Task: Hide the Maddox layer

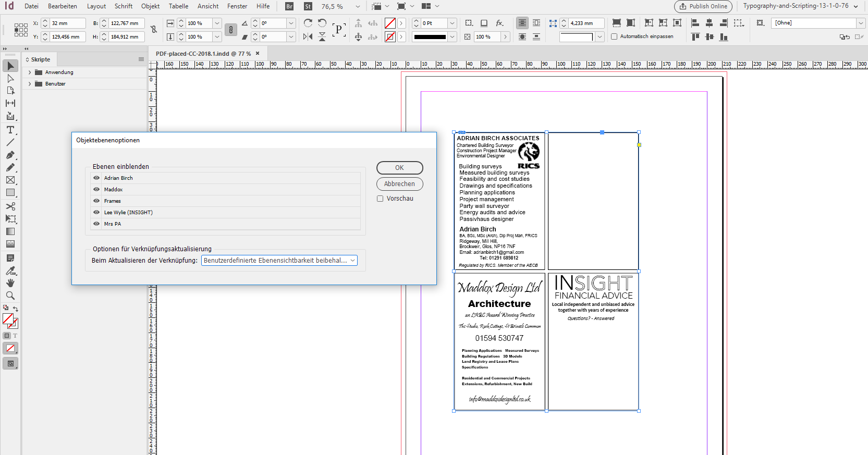Action: (x=96, y=189)
